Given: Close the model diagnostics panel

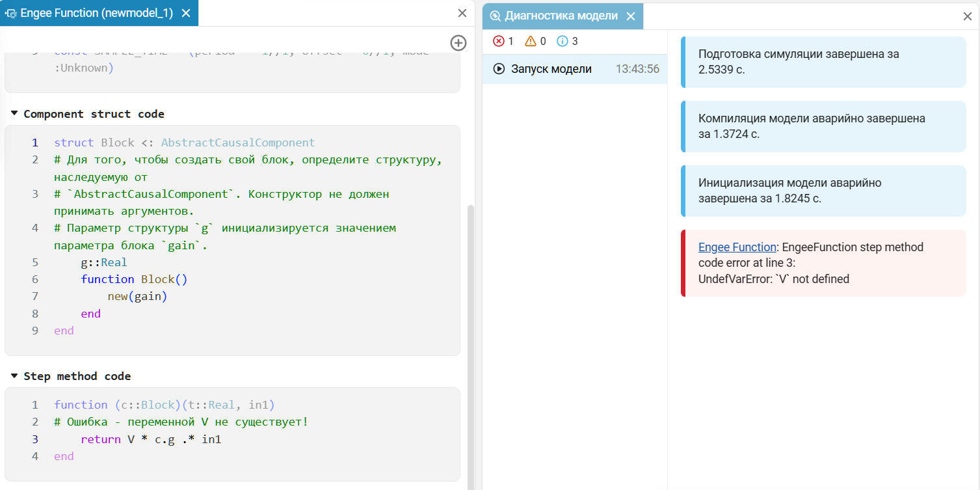Looking at the screenshot, I should coord(968,16).
